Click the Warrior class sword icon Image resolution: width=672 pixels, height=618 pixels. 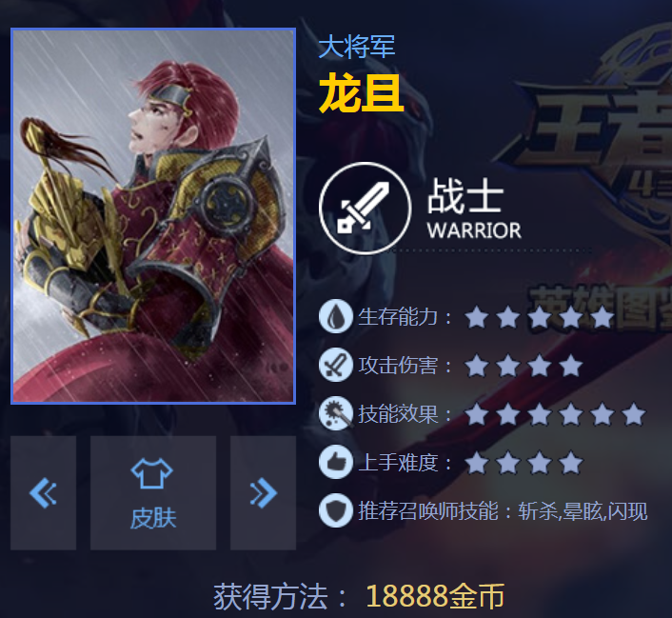pos(365,209)
